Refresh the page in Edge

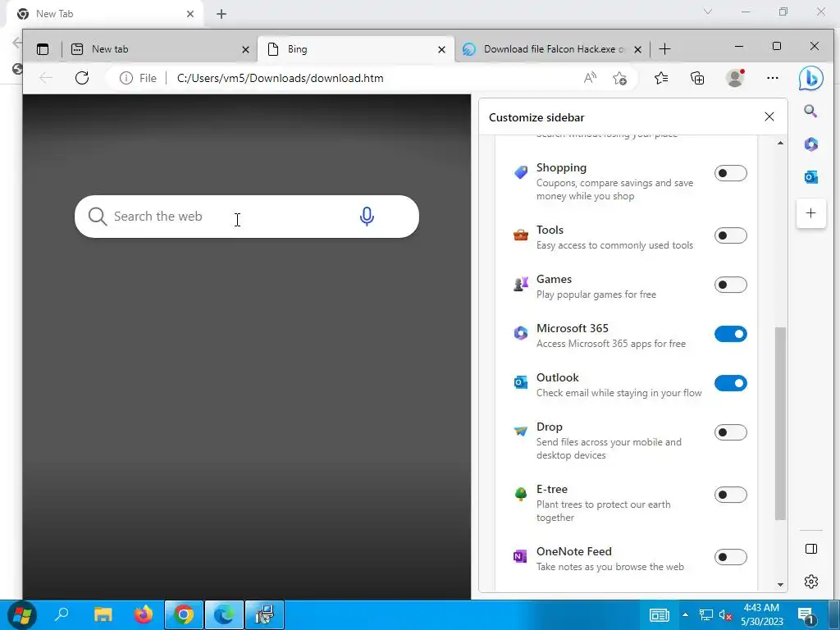click(82, 78)
